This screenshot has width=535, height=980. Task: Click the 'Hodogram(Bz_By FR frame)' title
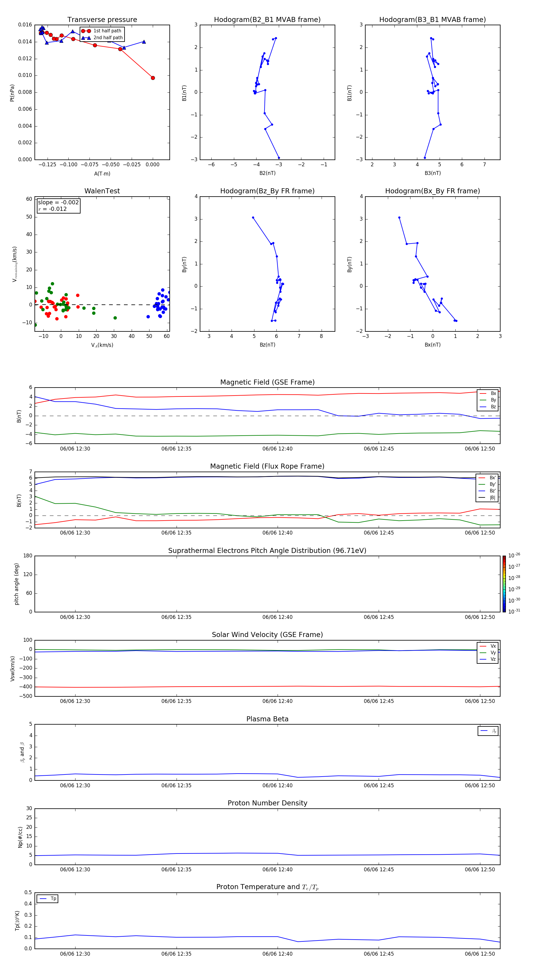267,191
